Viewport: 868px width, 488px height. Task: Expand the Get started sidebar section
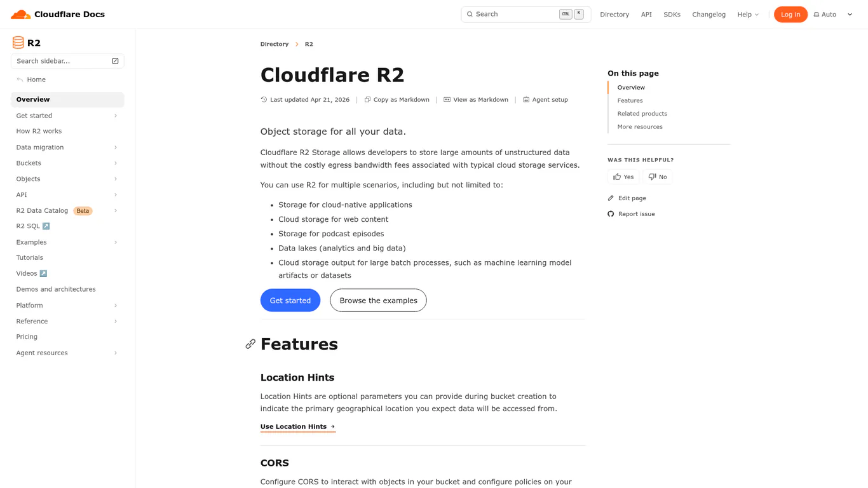[116, 116]
